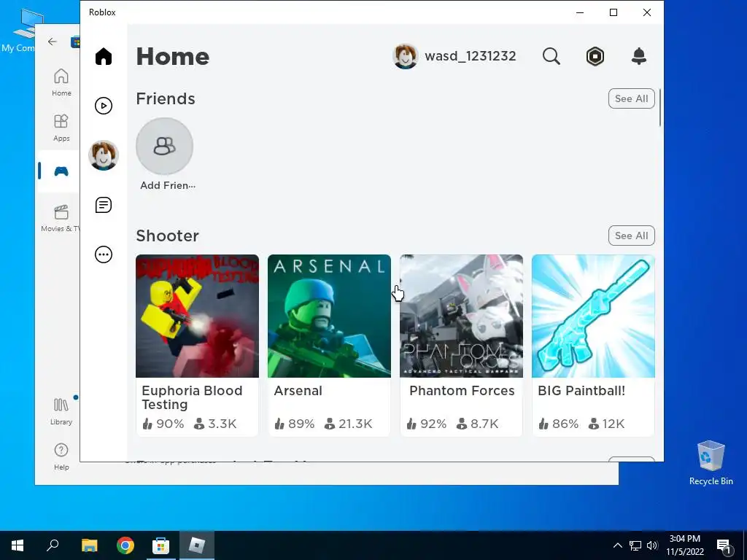Click the Arsenal 89% like rating
The height and width of the screenshot is (560, 747).
point(295,424)
